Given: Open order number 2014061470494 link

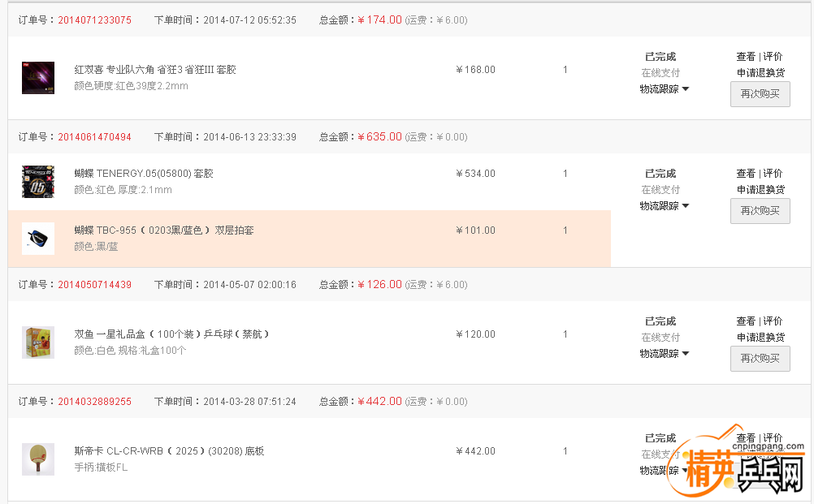Looking at the screenshot, I should [94, 137].
